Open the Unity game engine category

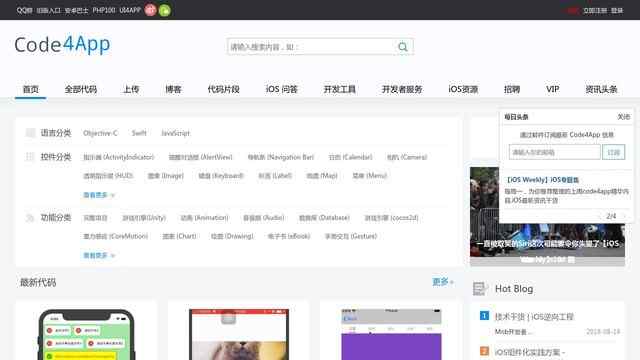144,218
